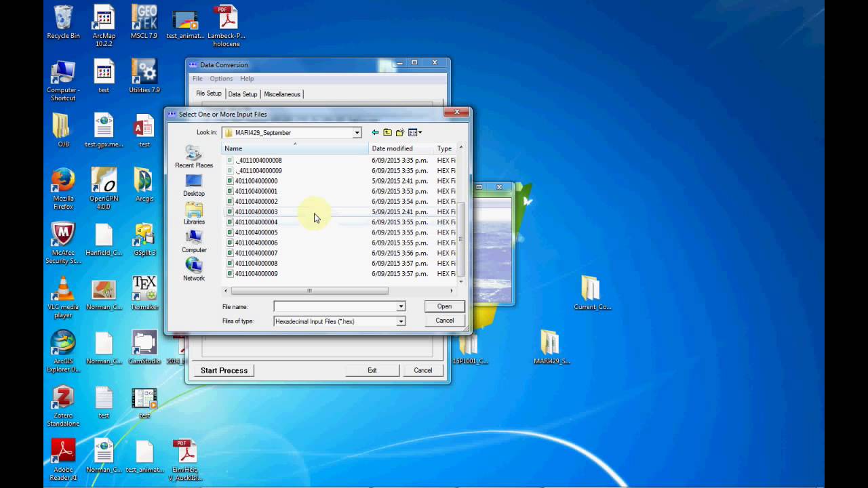Launch VLC media player desktop icon

pos(63,297)
